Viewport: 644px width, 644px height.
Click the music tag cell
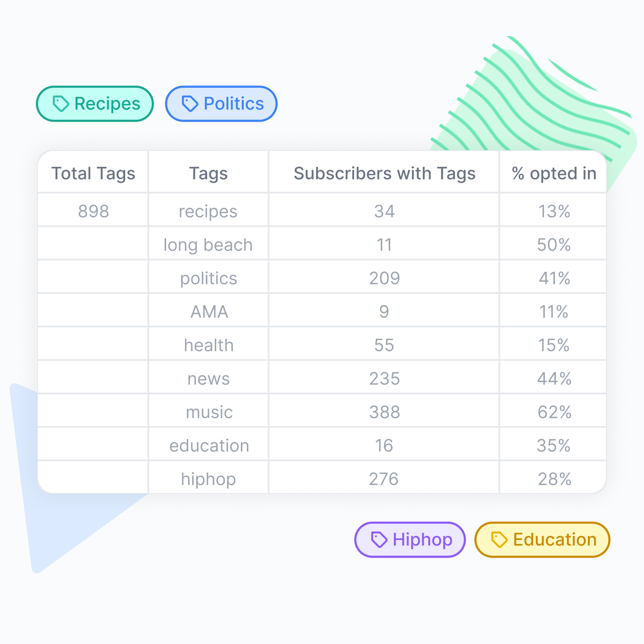209,412
